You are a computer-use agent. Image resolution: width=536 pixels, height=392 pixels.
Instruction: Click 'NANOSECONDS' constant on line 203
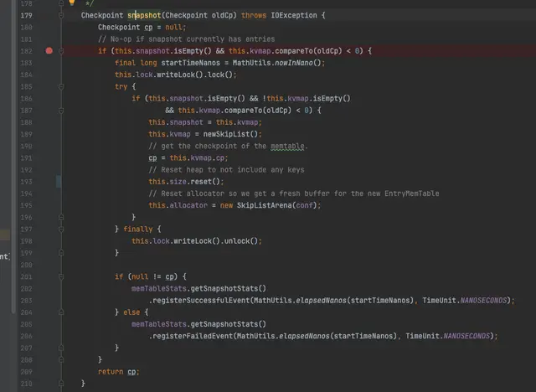click(x=483, y=301)
